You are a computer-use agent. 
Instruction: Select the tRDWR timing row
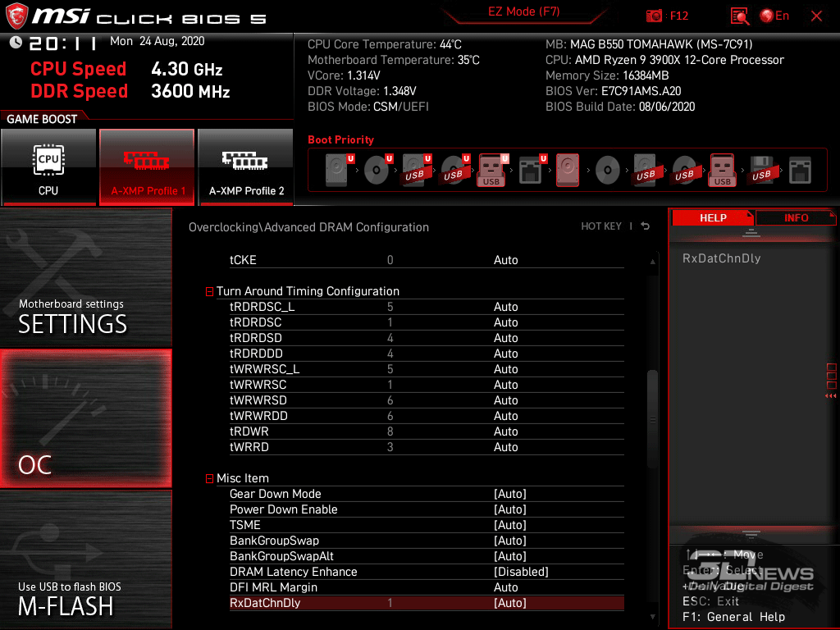[x=427, y=431]
